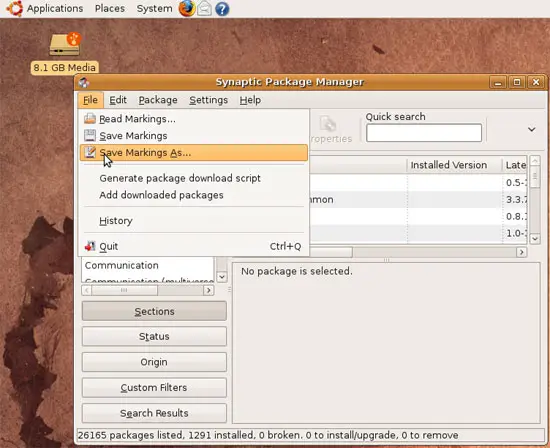
Task: Choose Quit from the File menu
Action: pos(194,246)
